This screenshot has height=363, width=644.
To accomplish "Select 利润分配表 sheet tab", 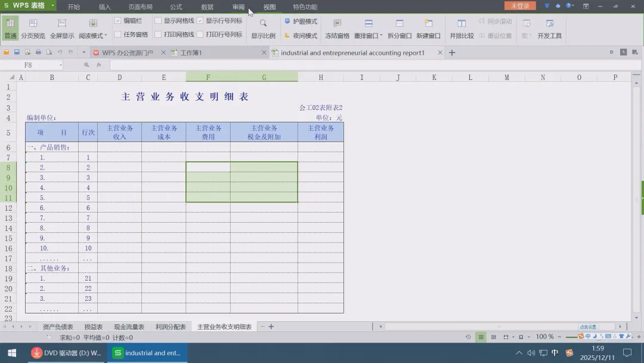I will pos(171,327).
